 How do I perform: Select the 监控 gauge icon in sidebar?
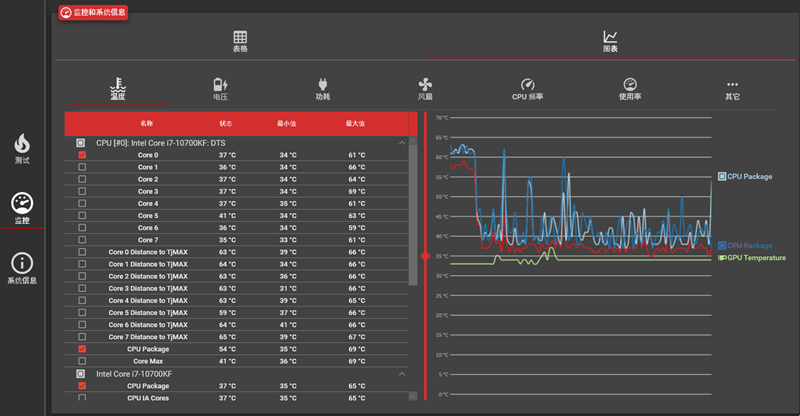22,204
